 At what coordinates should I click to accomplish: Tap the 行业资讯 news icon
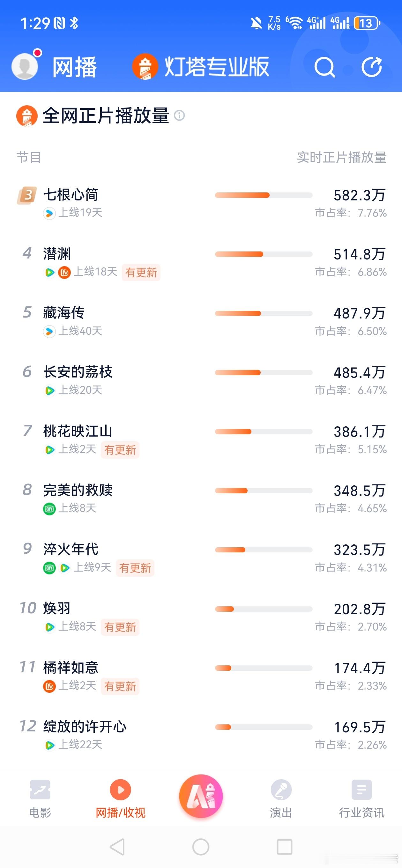pyautogui.click(x=361, y=789)
